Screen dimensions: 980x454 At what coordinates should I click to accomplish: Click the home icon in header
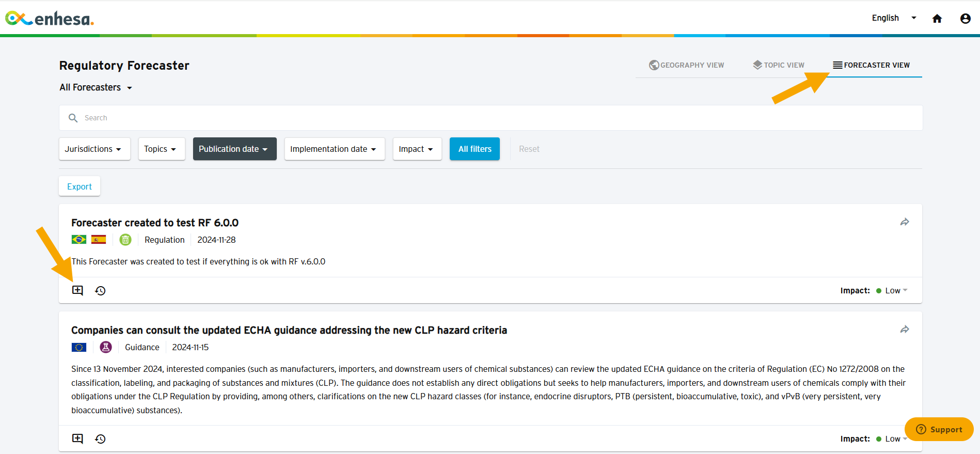click(937, 19)
